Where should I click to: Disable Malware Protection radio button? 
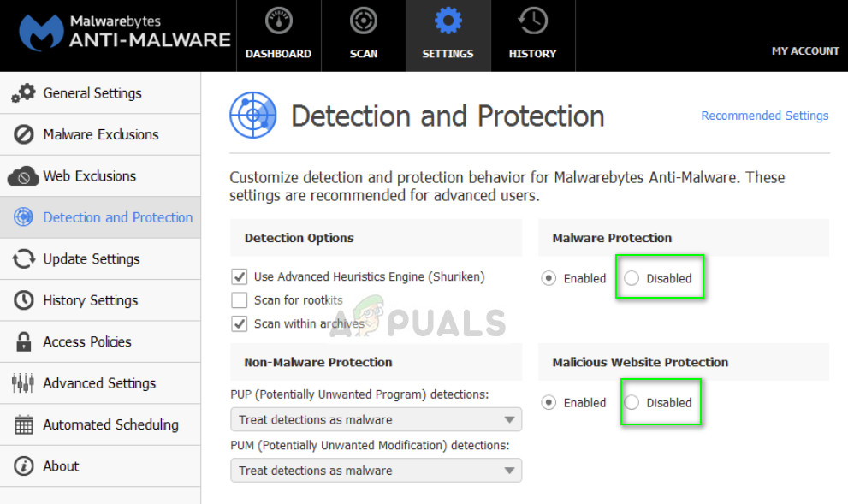click(630, 277)
